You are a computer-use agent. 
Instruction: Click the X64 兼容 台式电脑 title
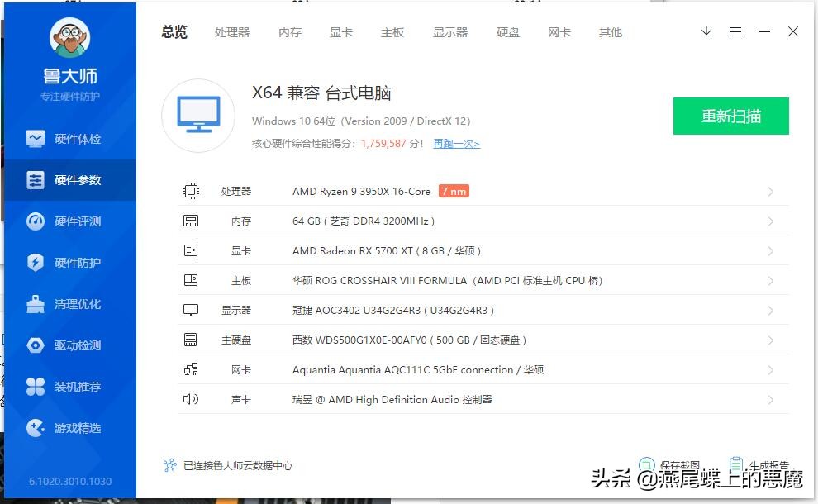pos(321,93)
